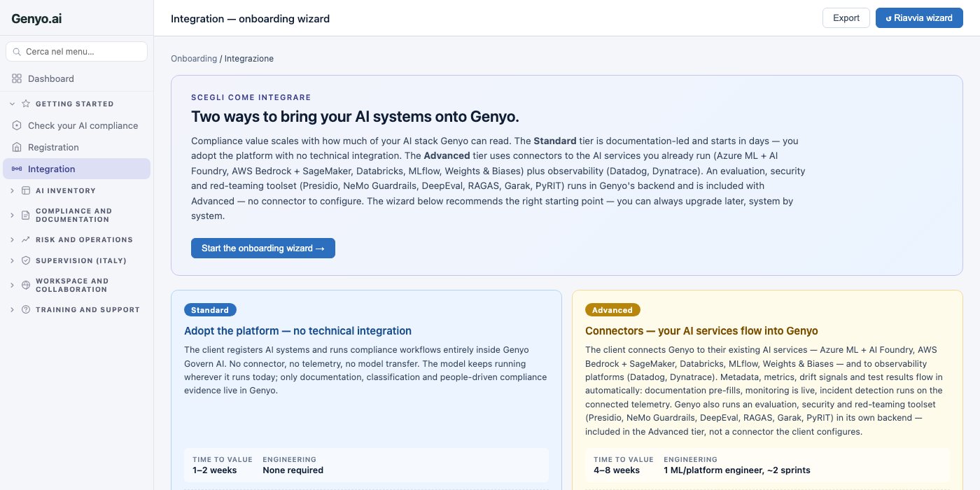The image size is (980, 490).
Task: Click the Supervision (Italy) shield icon
Action: pyautogui.click(x=26, y=260)
